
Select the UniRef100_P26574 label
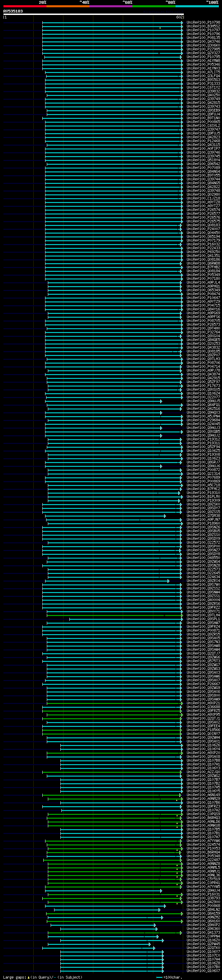pos(203,210)
